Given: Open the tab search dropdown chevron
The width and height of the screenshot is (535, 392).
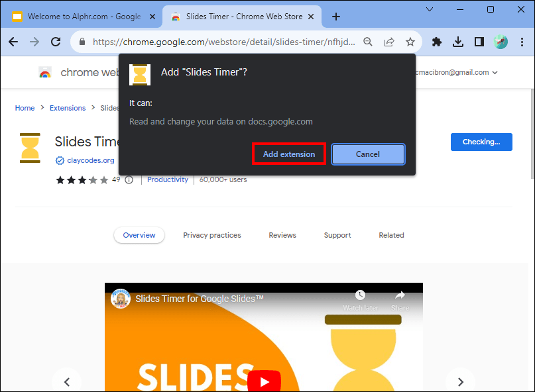Looking at the screenshot, I should coord(430,9).
